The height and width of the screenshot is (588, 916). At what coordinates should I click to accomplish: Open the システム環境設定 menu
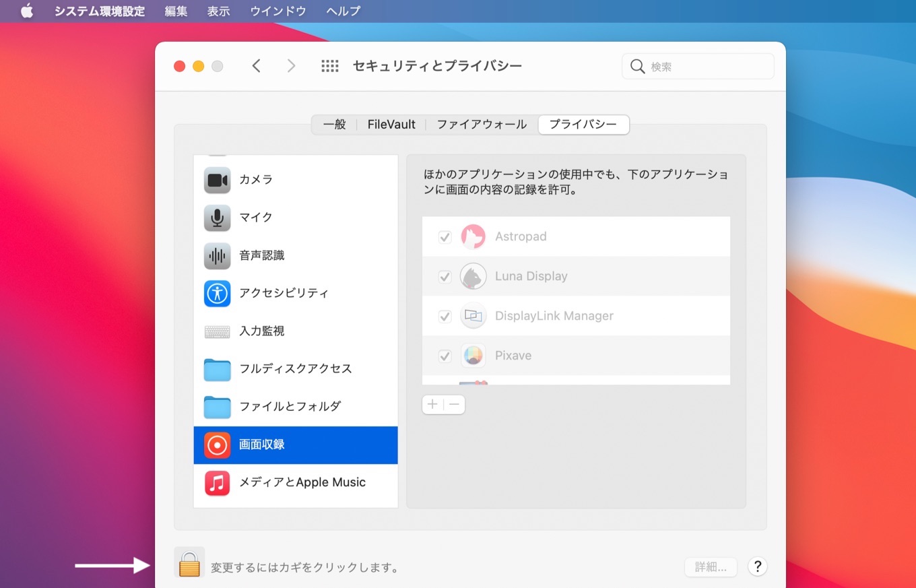point(100,11)
